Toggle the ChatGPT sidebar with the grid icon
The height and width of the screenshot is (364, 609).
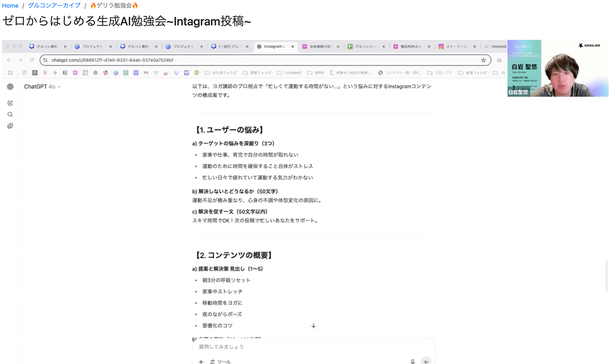click(10, 72)
